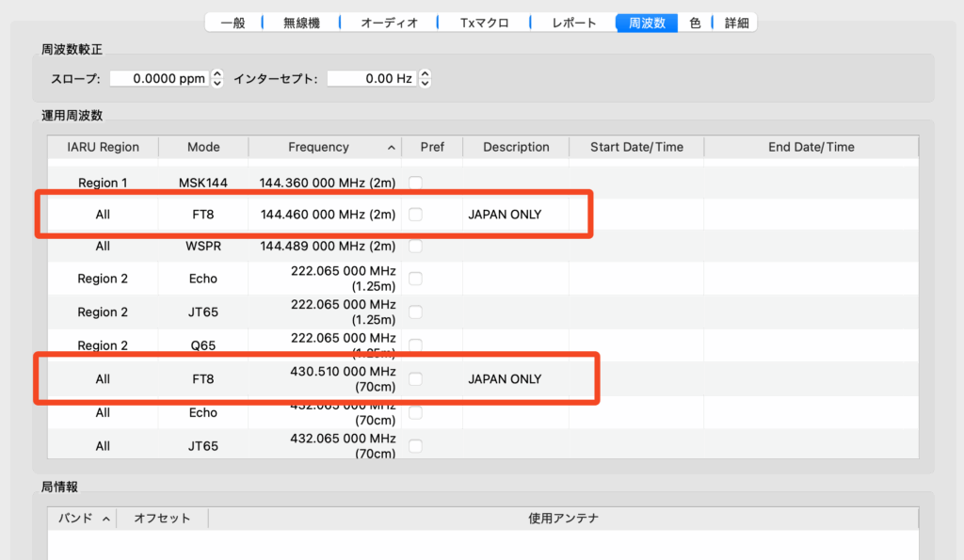Viewport: 964px width, 560px height.
Task: Switch to the レポート tab
Action: point(573,23)
